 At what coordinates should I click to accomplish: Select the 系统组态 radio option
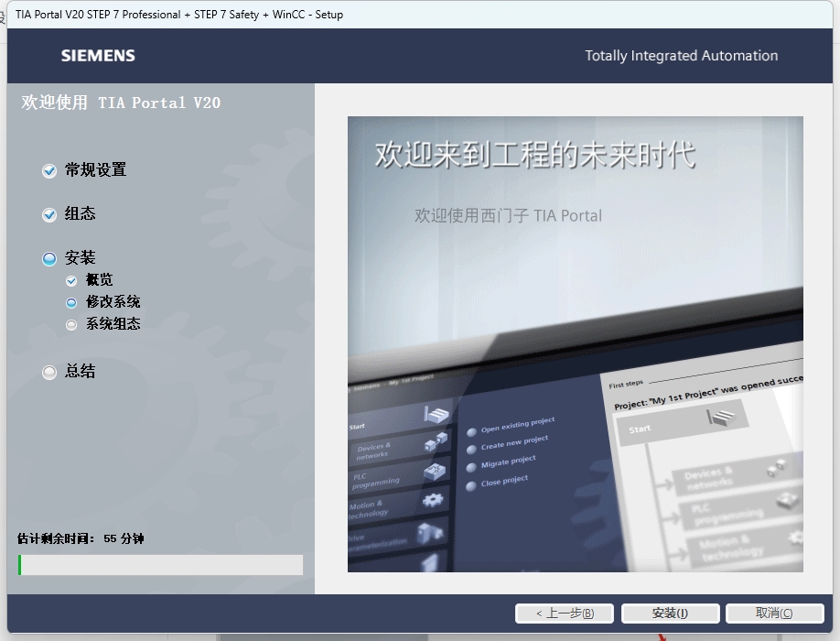coord(70,323)
